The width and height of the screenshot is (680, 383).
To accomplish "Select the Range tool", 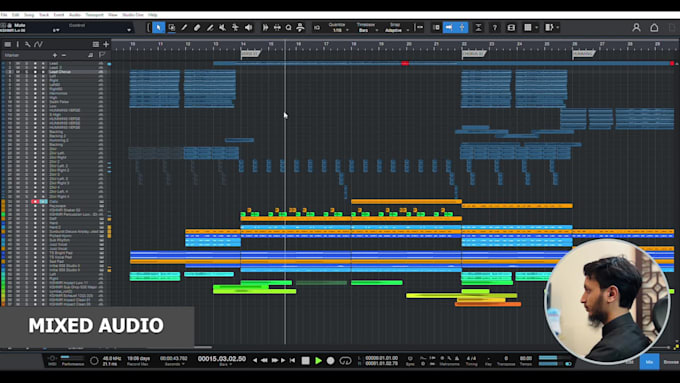I will (172, 28).
